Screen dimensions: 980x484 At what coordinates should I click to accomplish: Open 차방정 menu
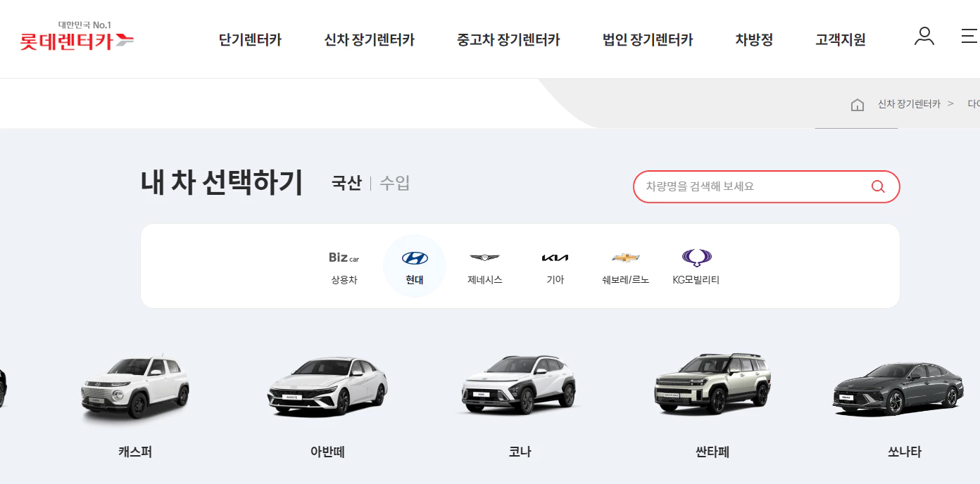(x=754, y=40)
